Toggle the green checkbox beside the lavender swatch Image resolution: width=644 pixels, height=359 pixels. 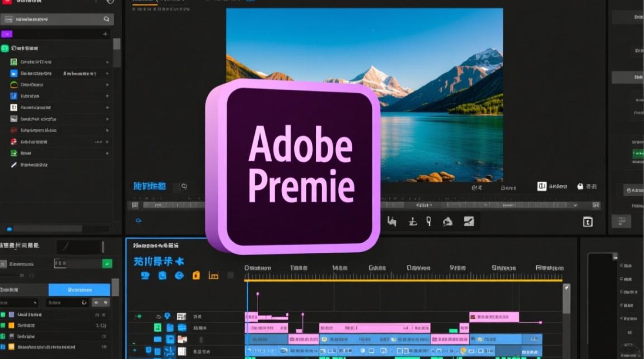click(x=3, y=314)
